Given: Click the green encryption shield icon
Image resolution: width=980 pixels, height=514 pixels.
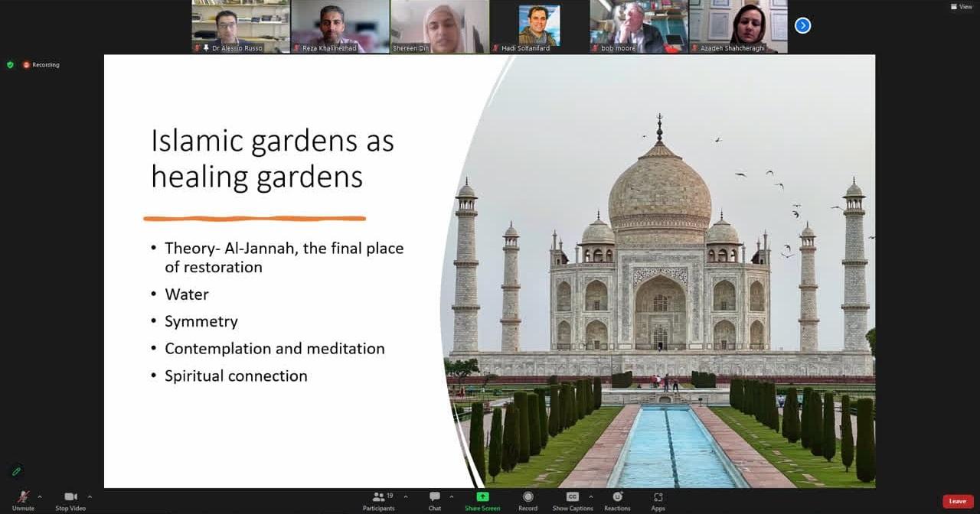Looking at the screenshot, I should (10, 65).
